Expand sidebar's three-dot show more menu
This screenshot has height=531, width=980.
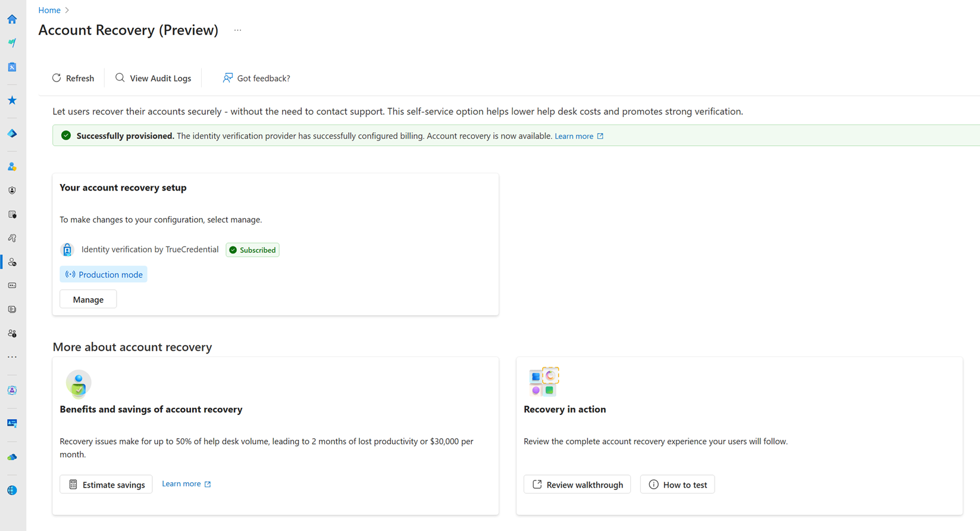12,357
